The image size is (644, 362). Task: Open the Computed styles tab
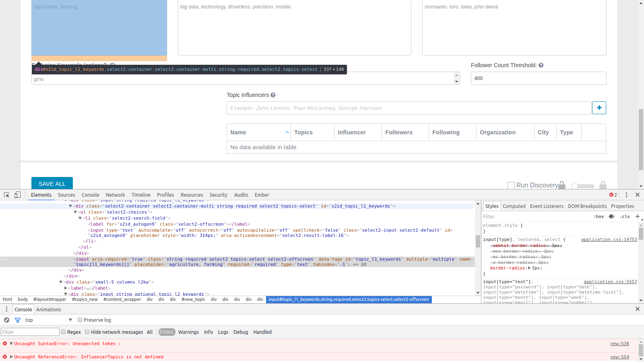click(x=514, y=206)
